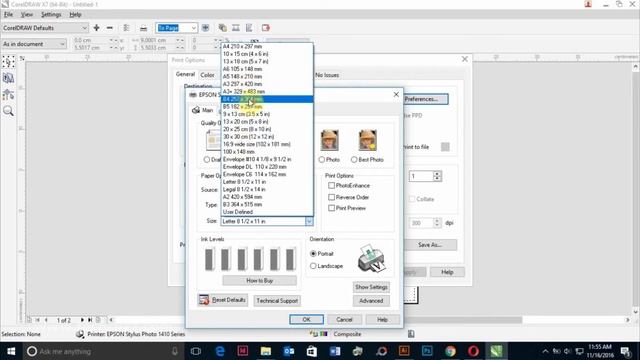The height and width of the screenshot is (360, 640).
Task: Select Landscape orientation
Action: (313, 266)
